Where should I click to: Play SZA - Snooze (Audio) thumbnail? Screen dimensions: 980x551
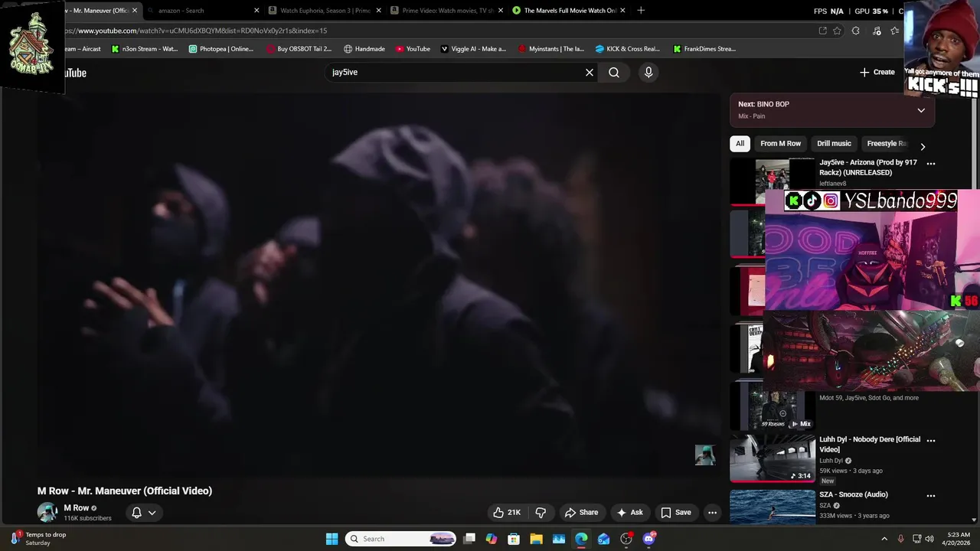(773, 507)
